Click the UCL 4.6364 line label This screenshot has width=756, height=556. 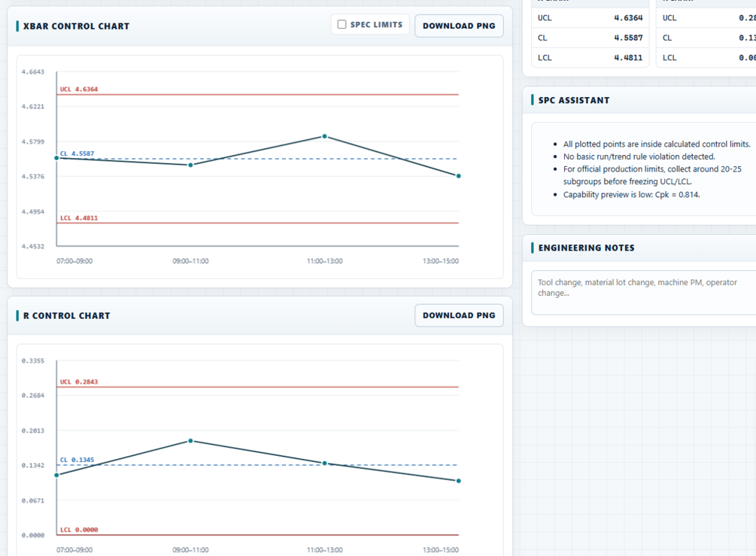pyautogui.click(x=78, y=90)
